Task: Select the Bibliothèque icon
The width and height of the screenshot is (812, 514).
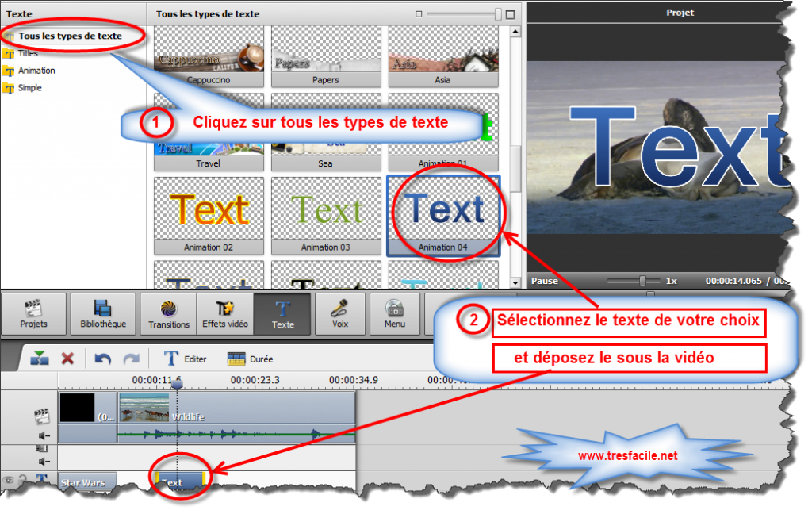Action: [x=104, y=313]
